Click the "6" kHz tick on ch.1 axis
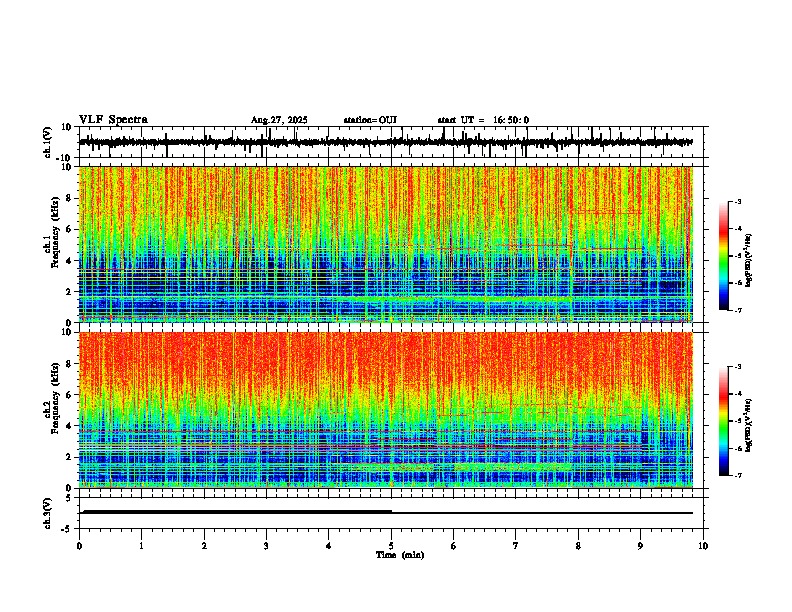Image resolution: width=792 pixels, height=612 pixels. point(69,229)
